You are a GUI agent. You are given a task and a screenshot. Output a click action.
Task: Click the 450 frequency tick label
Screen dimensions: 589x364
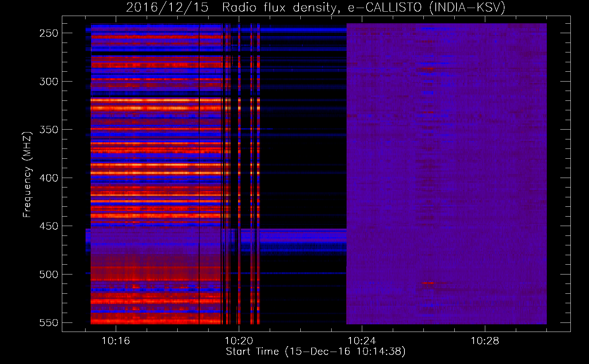coord(49,226)
